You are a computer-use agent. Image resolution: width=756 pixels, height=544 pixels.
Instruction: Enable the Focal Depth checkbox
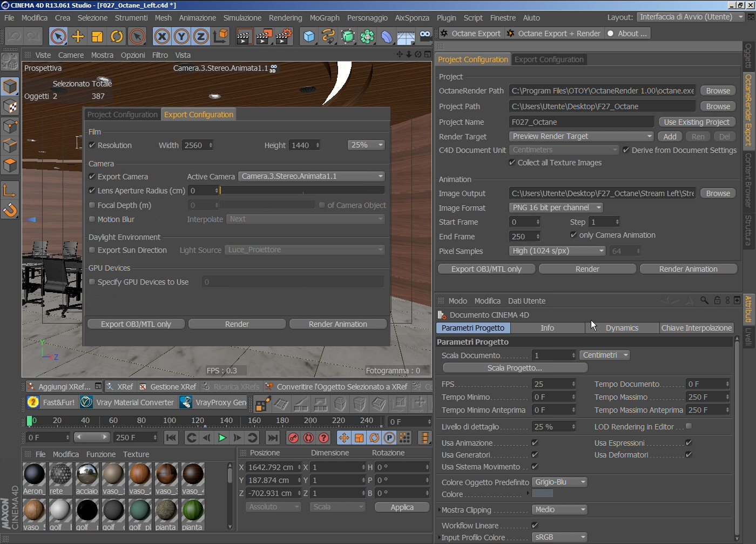[x=92, y=205]
